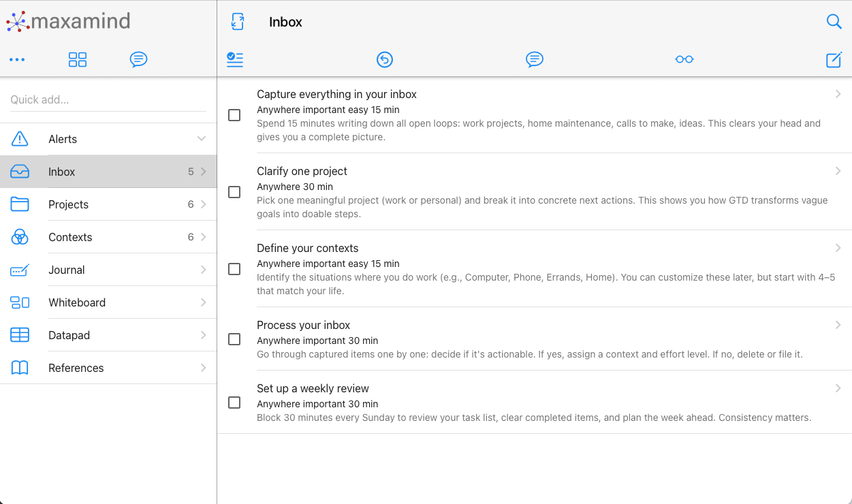The height and width of the screenshot is (504, 852).
Task: Click the three-dots menu icon in the sidebar
Action: click(x=17, y=59)
